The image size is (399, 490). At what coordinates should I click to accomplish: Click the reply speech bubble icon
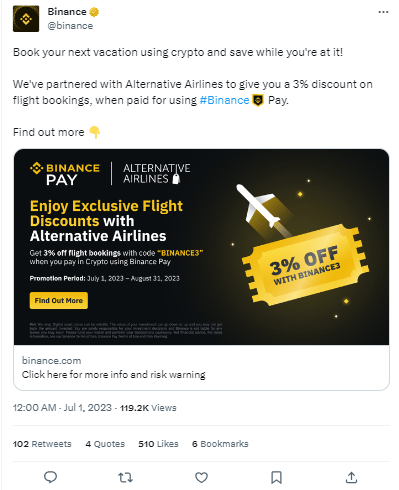[x=51, y=477]
